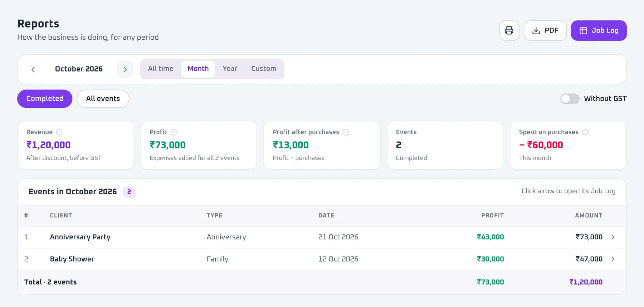The height and width of the screenshot is (307, 644).
Task: Open the Job Log
Action: point(599,30)
